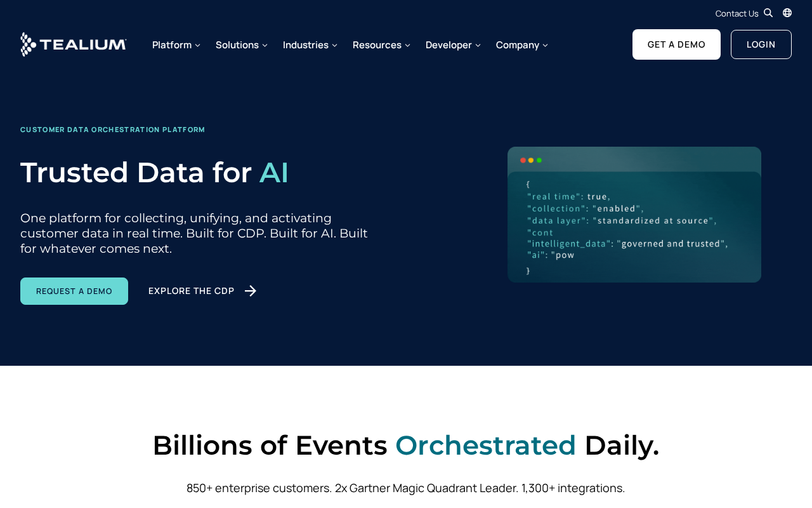Click Billions of Events Orchestrated Daily heading
The width and height of the screenshot is (812, 508).
(406, 445)
